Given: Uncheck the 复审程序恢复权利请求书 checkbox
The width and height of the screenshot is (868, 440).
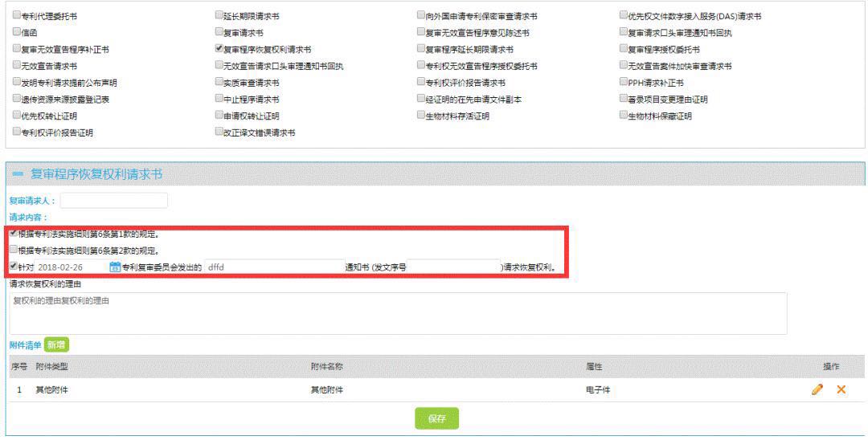Looking at the screenshot, I should tap(219, 49).
